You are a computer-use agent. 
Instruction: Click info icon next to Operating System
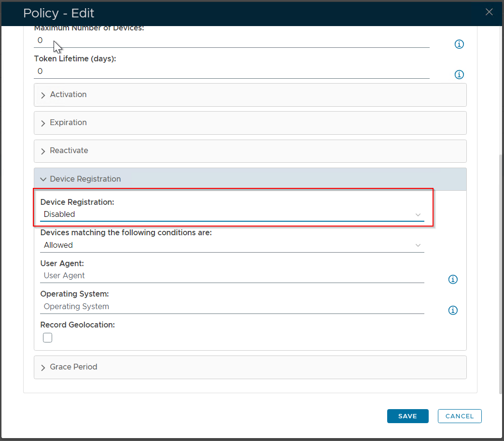click(452, 311)
